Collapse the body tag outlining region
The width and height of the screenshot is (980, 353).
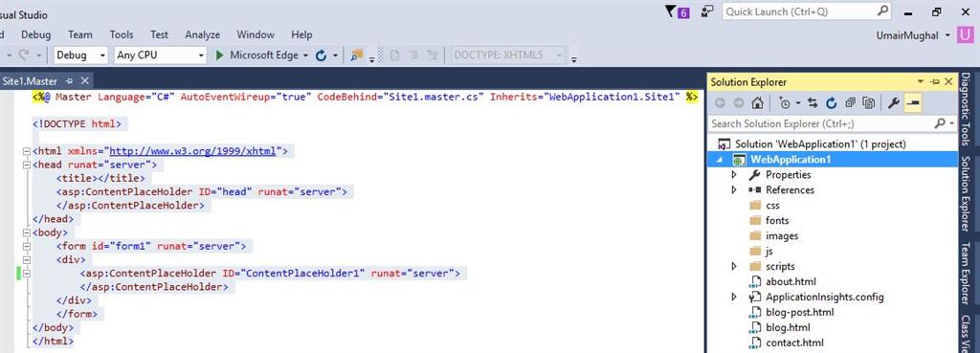26,233
